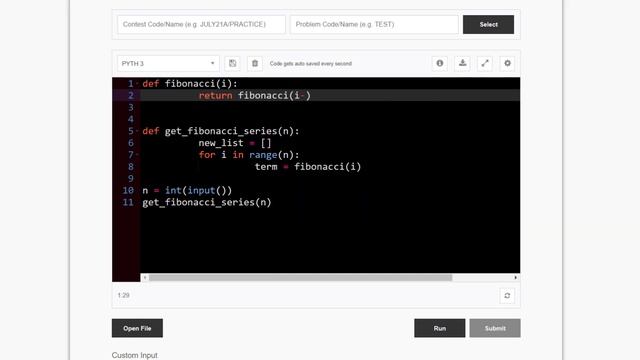Toggle fullscreen editor expand icon
The height and width of the screenshot is (360, 640).
click(484, 63)
